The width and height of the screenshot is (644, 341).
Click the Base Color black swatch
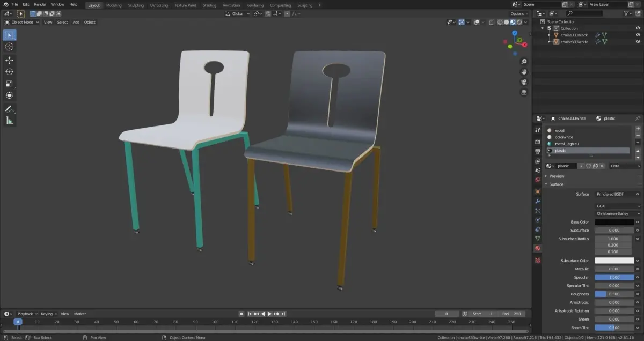pos(614,222)
